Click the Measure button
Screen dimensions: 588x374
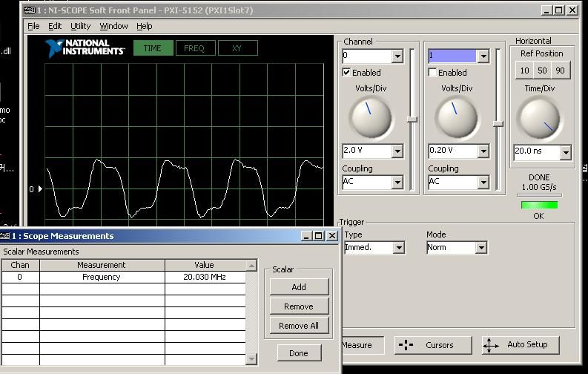click(363, 345)
